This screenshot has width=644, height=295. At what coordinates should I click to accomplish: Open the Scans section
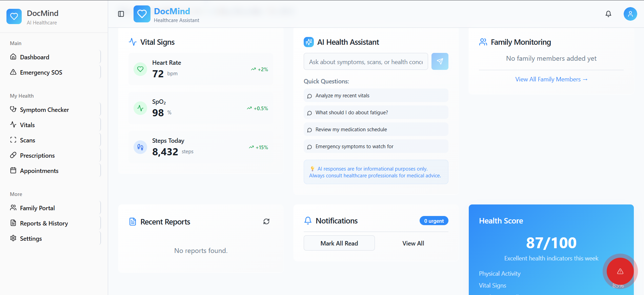(27, 140)
